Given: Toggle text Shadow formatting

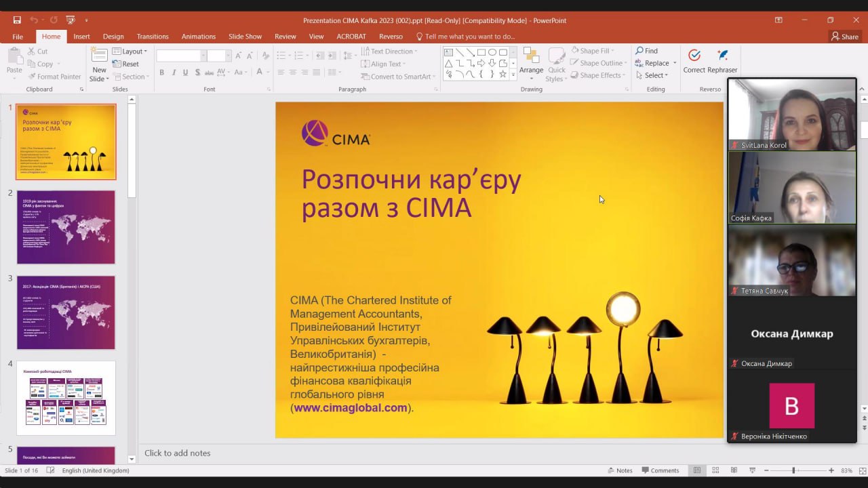Looking at the screenshot, I should pyautogui.click(x=197, y=73).
